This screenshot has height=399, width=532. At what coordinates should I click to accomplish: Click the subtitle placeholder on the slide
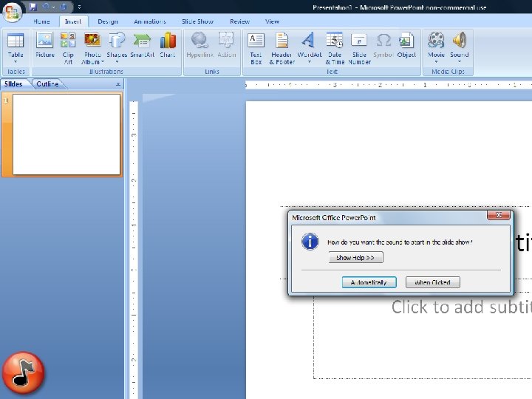click(423, 336)
